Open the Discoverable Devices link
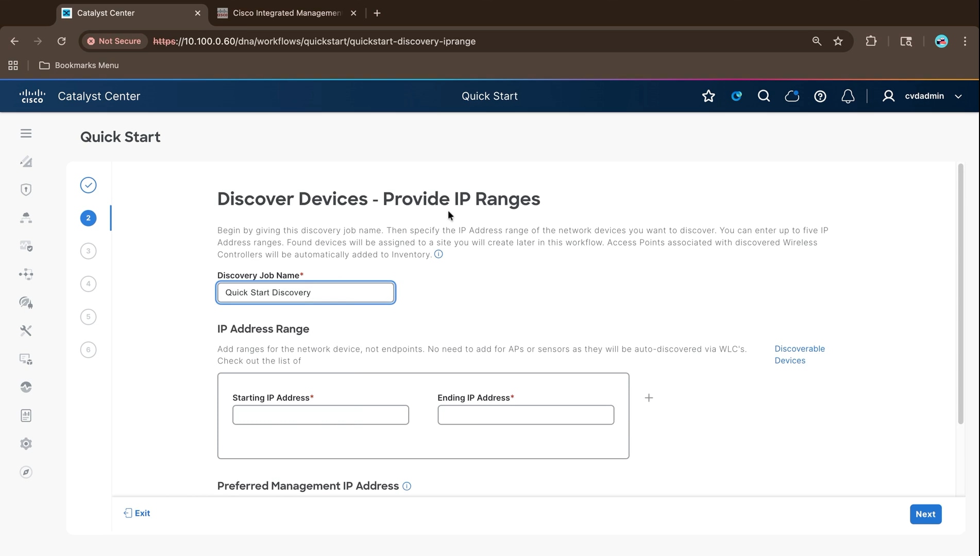 coord(799,354)
